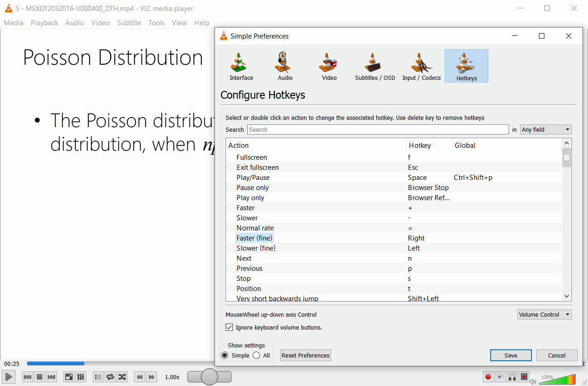Adjust the playback speed slider knob

(209, 377)
